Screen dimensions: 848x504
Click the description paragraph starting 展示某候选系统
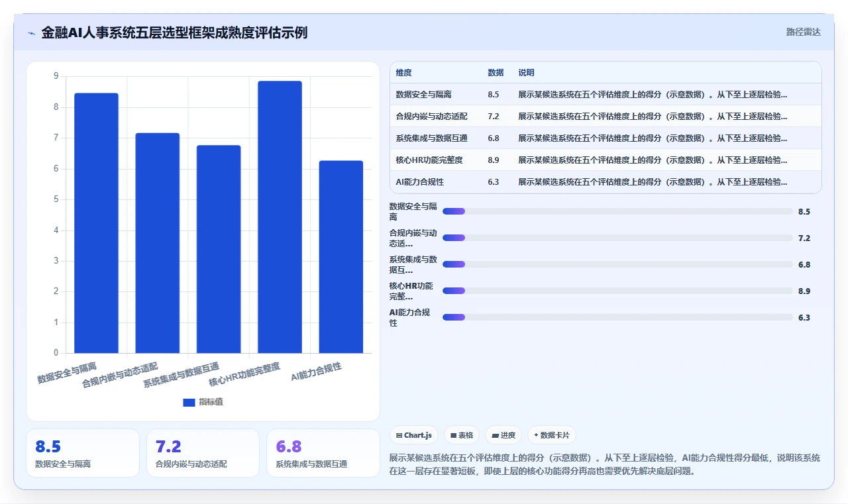605,464
